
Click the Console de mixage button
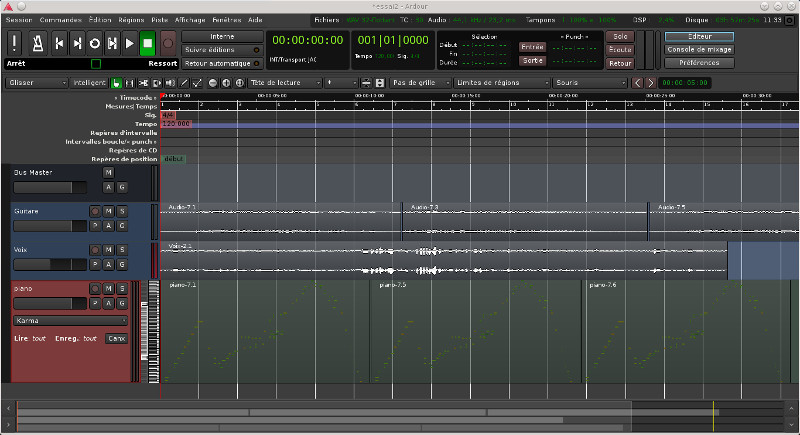698,49
